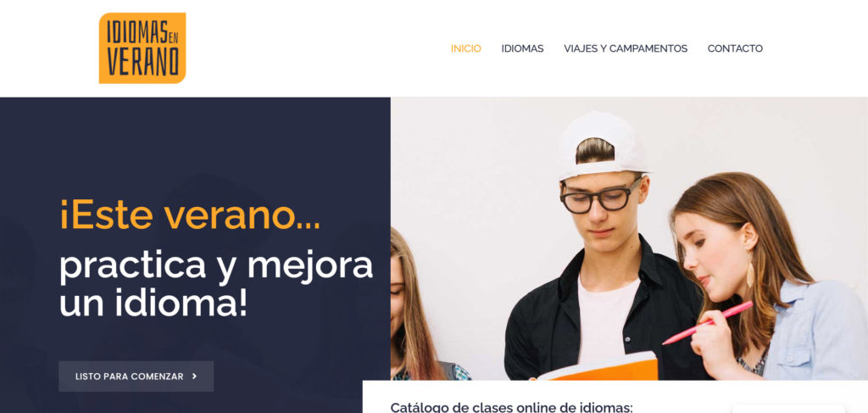The width and height of the screenshot is (868, 413).
Task: Click the LISTO PARA COMENZAR button
Action: (136, 377)
